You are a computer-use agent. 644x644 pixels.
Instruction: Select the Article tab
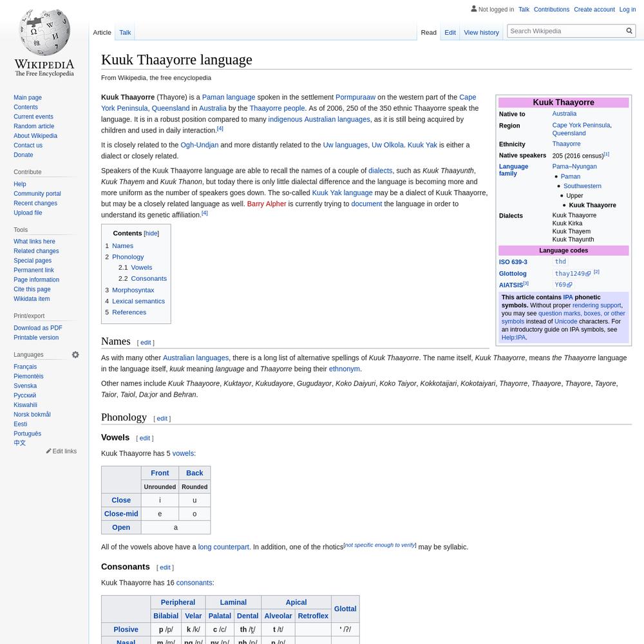coord(102,32)
